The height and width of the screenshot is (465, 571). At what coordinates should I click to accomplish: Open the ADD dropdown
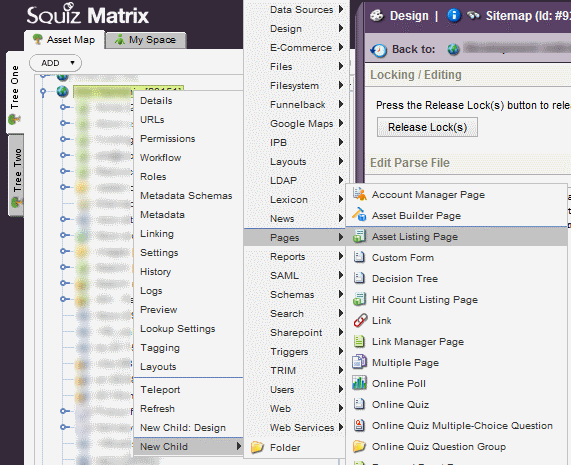(x=55, y=63)
